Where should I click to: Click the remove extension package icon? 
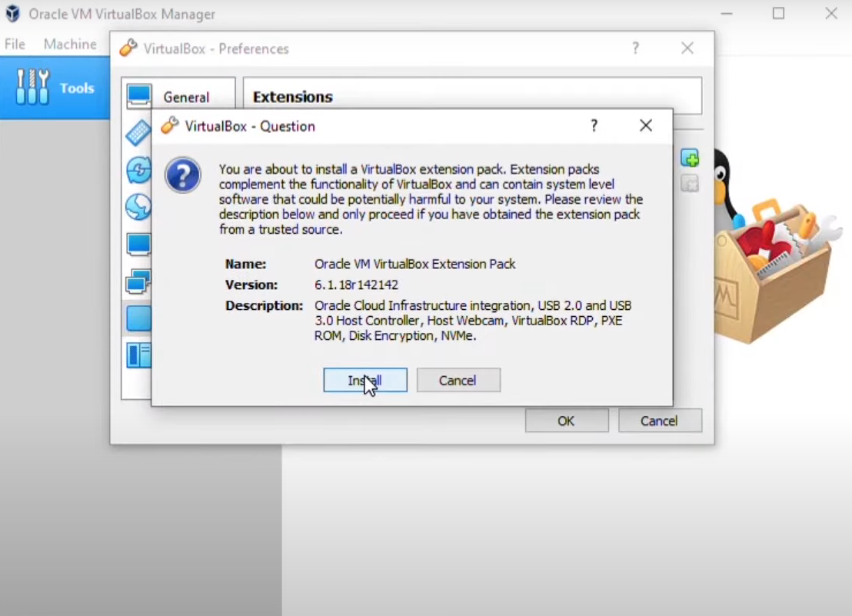click(690, 184)
